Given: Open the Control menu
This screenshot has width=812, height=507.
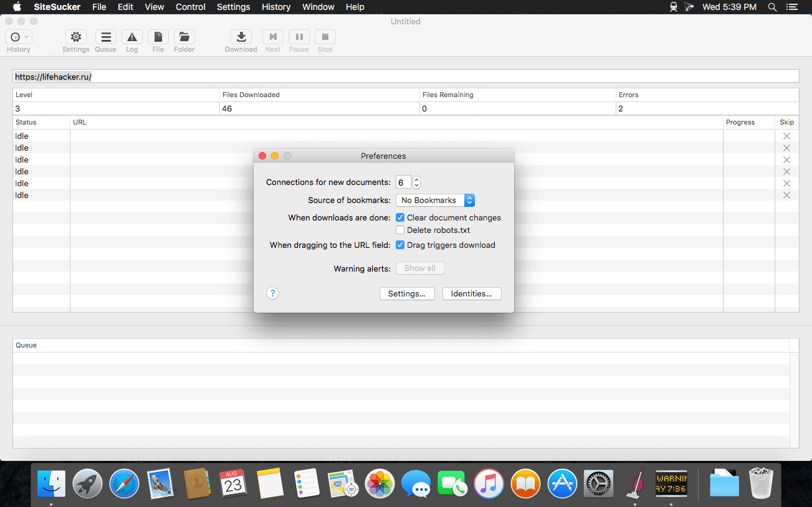Looking at the screenshot, I should (x=190, y=7).
